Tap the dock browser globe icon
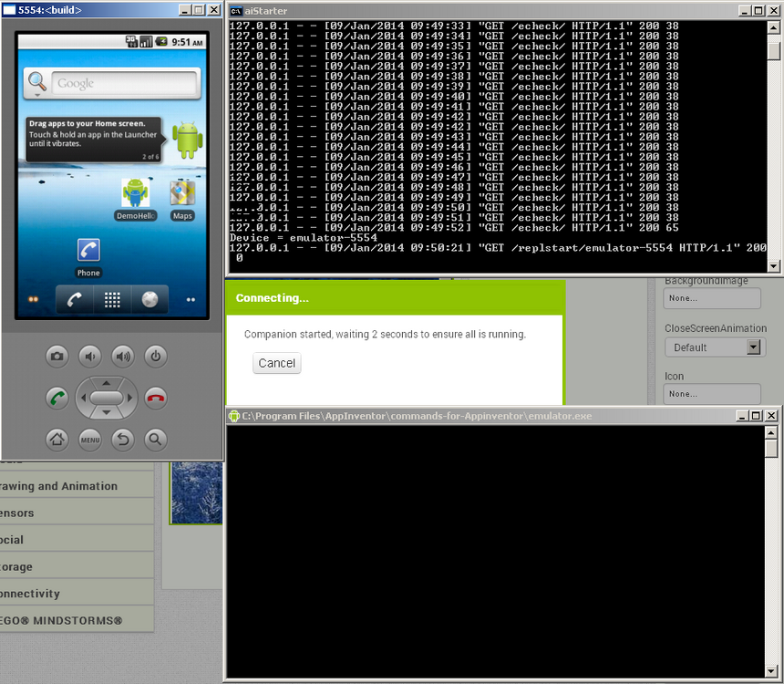Viewport: 784px width, 684px height. tap(150, 299)
